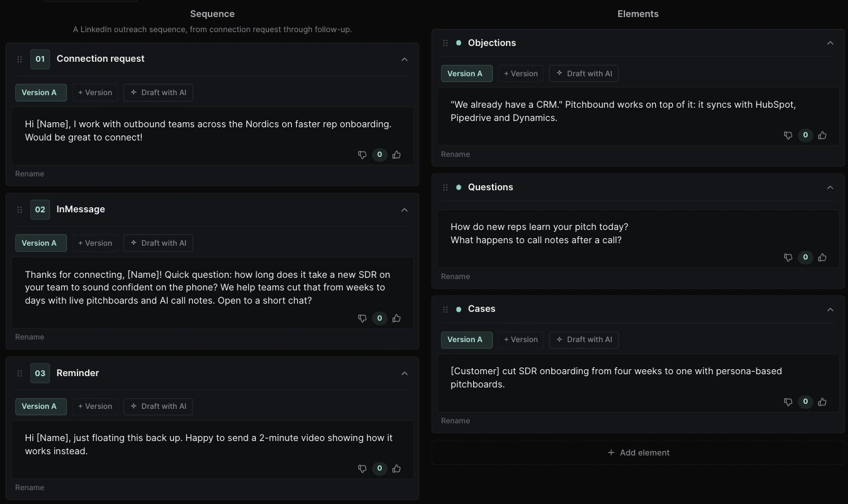The width and height of the screenshot is (848, 504).
Task: Rename the Connection request step
Action: [x=30, y=174]
